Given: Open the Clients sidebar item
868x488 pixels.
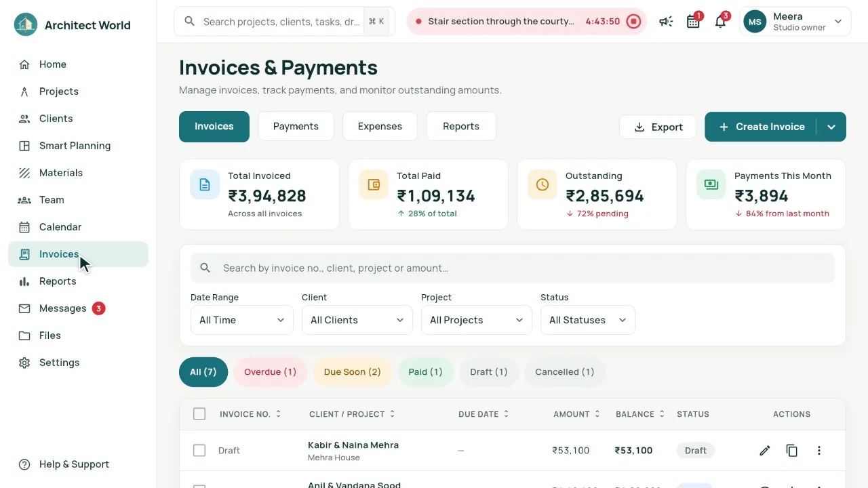Looking at the screenshot, I should coord(78,119).
